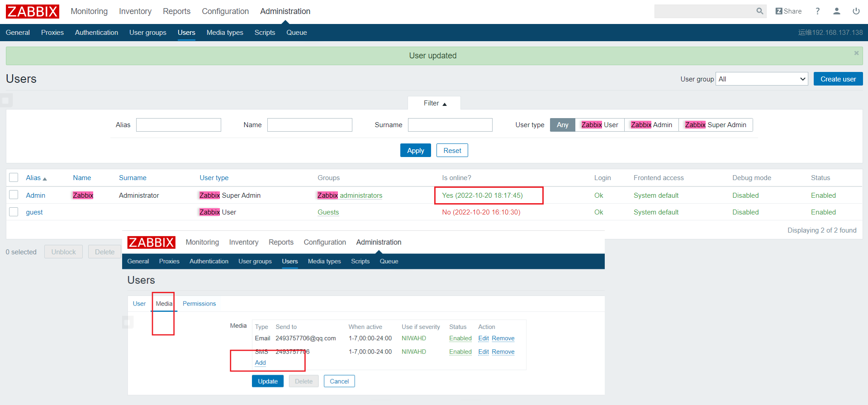Click the top search box
This screenshot has height=405, width=868.
705,11
